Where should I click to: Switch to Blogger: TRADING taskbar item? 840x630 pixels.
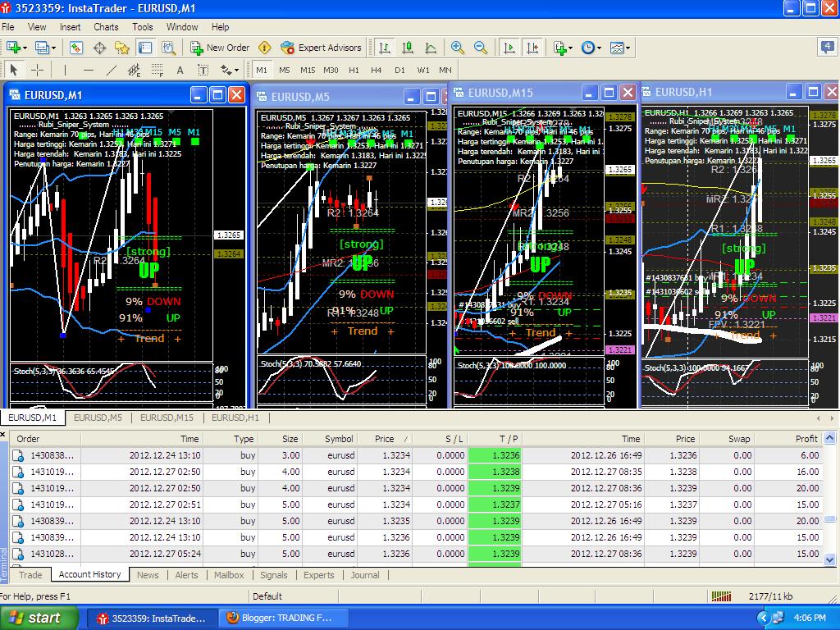click(x=283, y=619)
